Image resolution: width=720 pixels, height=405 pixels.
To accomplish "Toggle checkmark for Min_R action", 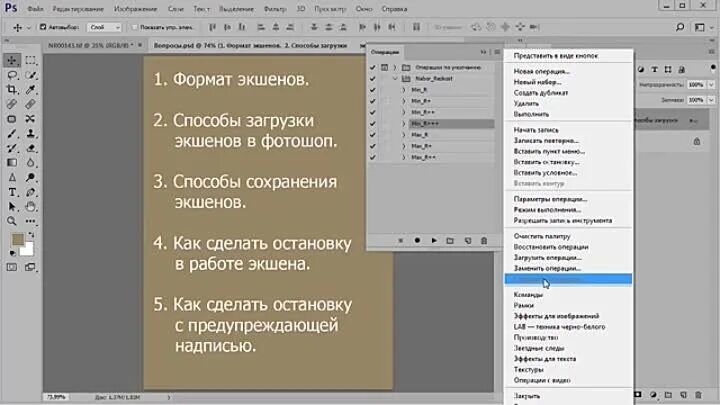I will (373, 90).
